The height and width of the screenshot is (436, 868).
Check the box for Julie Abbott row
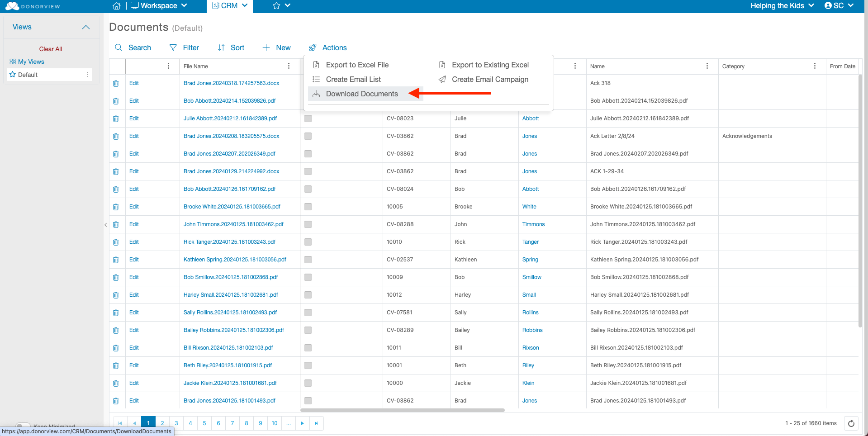pyautogui.click(x=308, y=118)
